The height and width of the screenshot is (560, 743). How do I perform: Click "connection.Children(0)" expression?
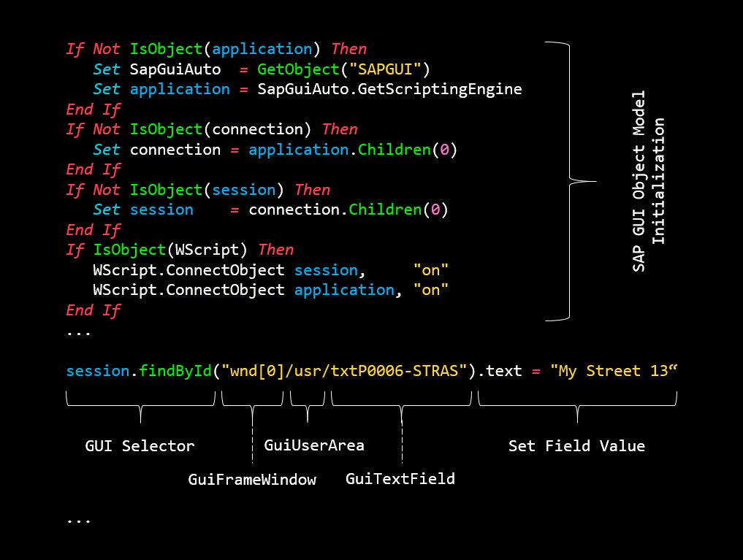[x=348, y=210]
